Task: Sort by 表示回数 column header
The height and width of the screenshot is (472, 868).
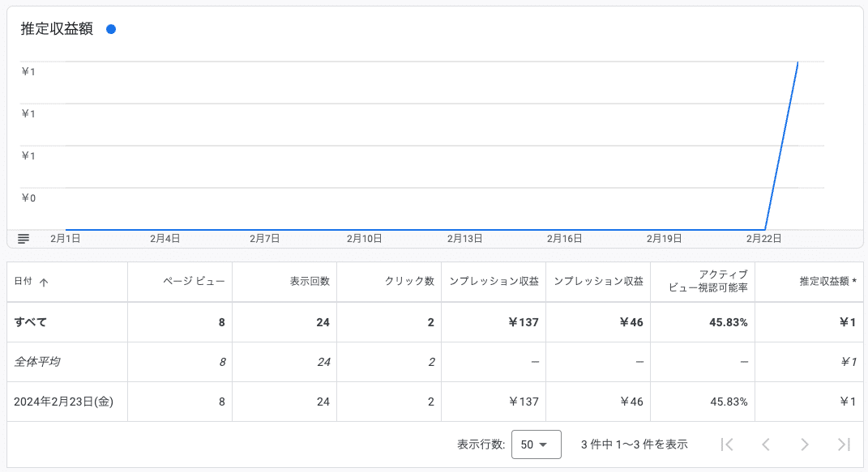Action: point(310,282)
